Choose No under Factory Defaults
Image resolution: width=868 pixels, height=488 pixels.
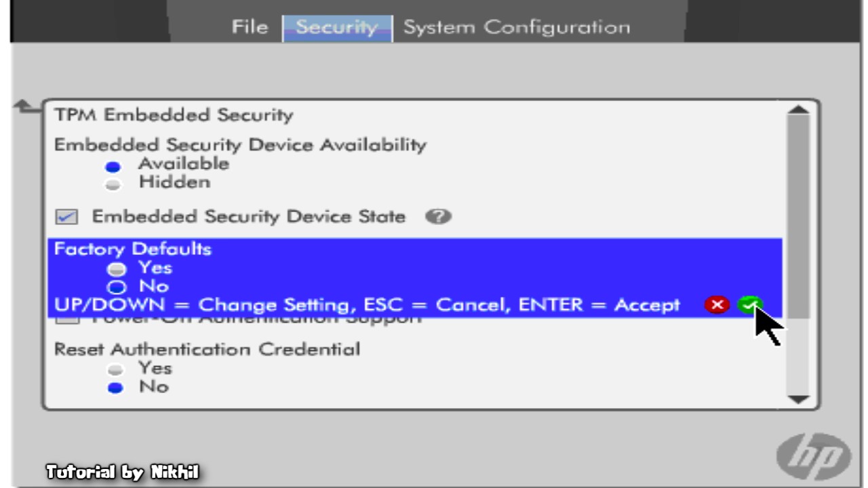click(117, 287)
